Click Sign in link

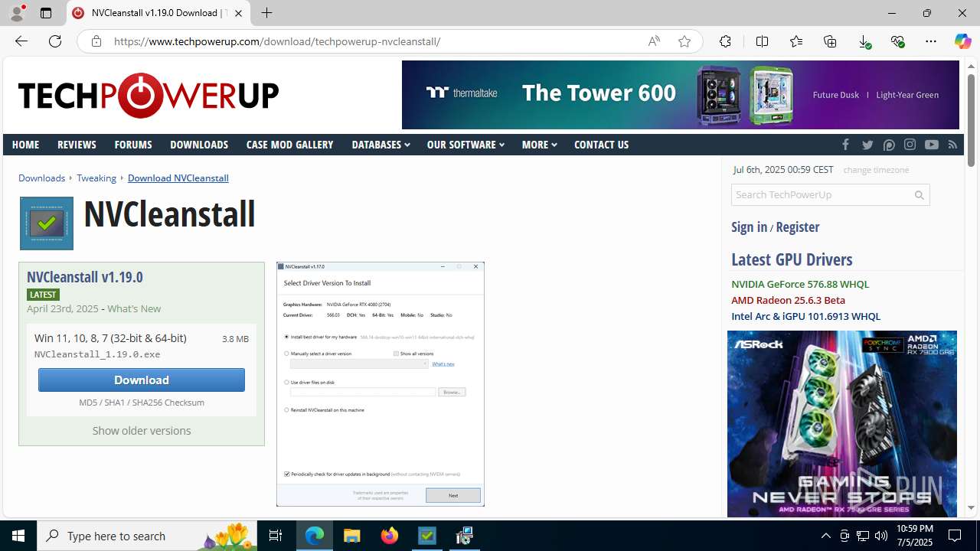click(x=749, y=227)
